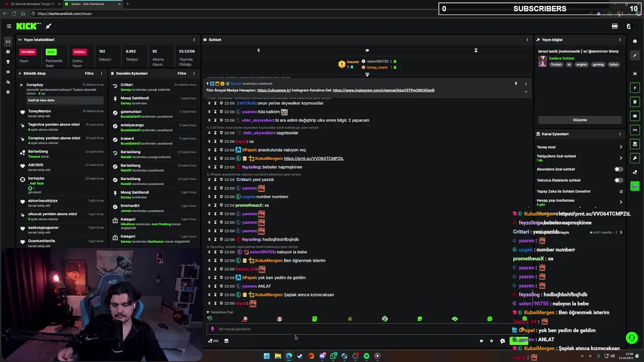The image size is (644, 362).
Task: Click the YAYINDA status badge
Action: (x=27, y=52)
